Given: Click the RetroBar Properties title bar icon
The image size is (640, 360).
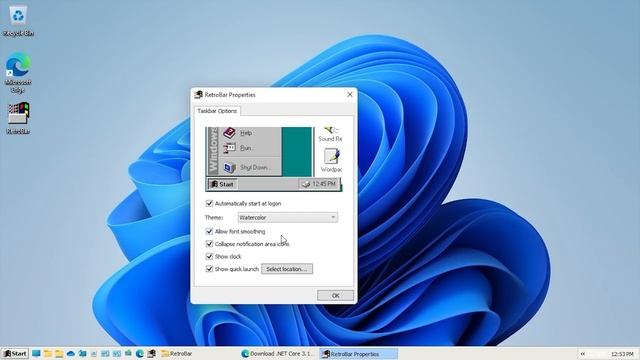Looking at the screenshot, I should pos(198,95).
